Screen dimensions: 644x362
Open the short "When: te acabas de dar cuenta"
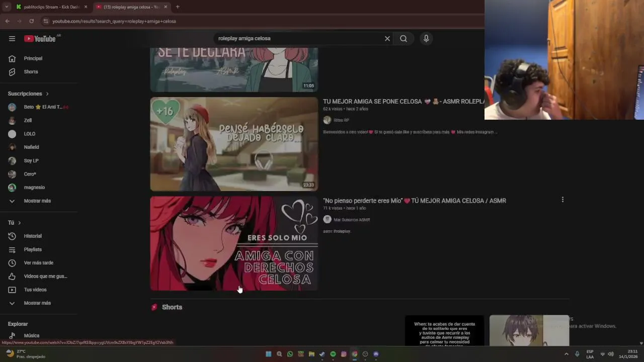(444, 331)
